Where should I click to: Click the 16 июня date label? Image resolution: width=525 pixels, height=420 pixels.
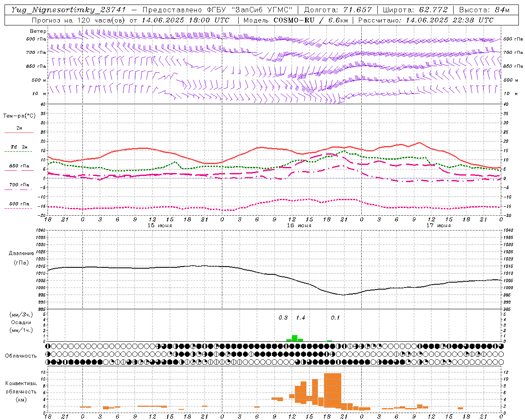(299, 226)
